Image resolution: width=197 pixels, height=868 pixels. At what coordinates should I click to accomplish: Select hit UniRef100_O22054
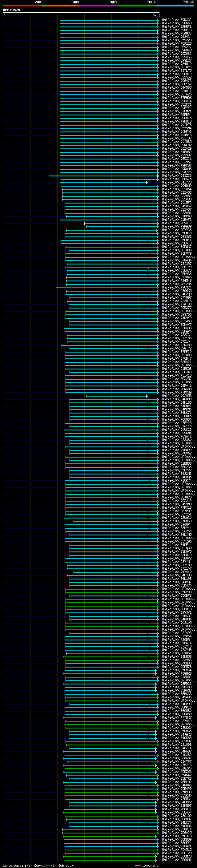click(177, 189)
